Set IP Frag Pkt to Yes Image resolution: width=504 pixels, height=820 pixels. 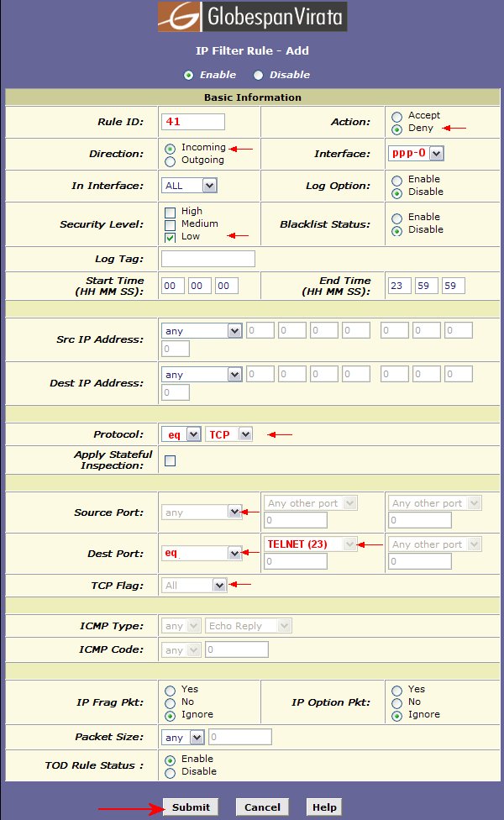pyautogui.click(x=170, y=691)
